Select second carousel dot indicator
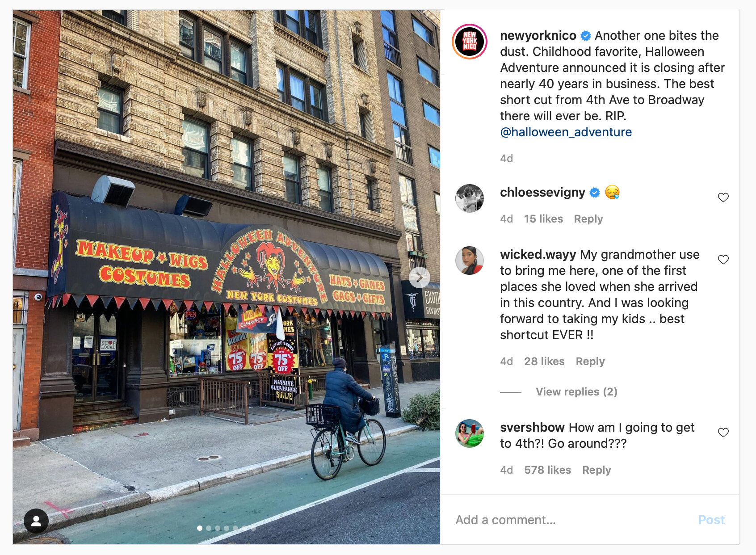 coord(209,528)
